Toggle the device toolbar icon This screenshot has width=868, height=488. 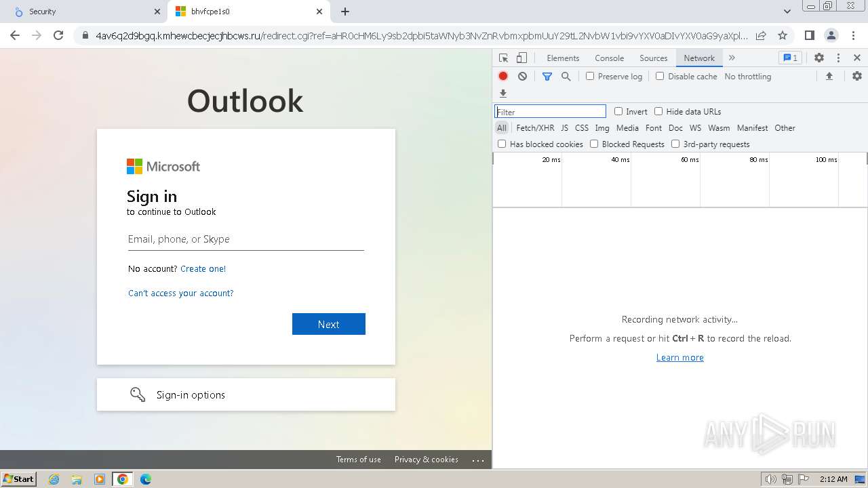click(x=521, y=58)
